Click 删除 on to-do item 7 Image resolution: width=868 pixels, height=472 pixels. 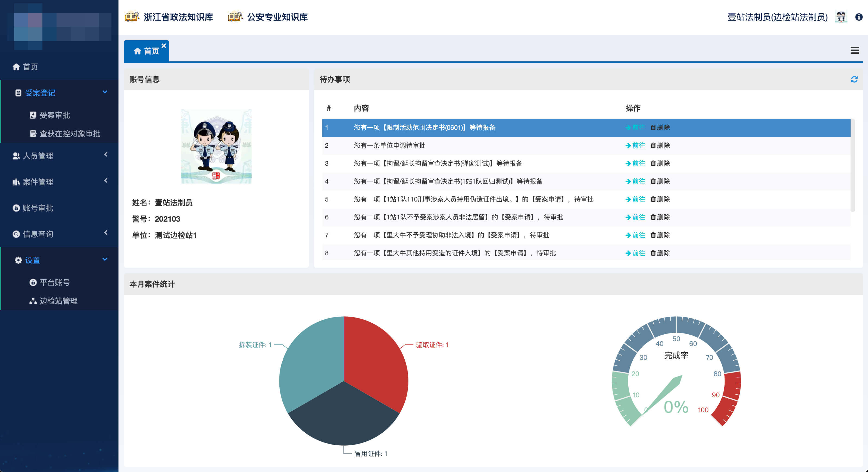(660, 235)
